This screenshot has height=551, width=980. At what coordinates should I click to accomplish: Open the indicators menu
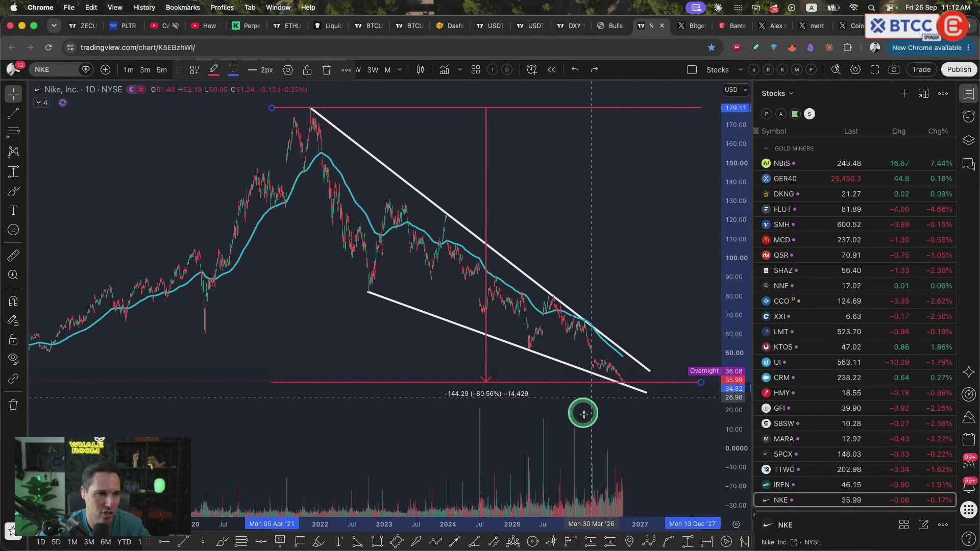tap(445, 70)
